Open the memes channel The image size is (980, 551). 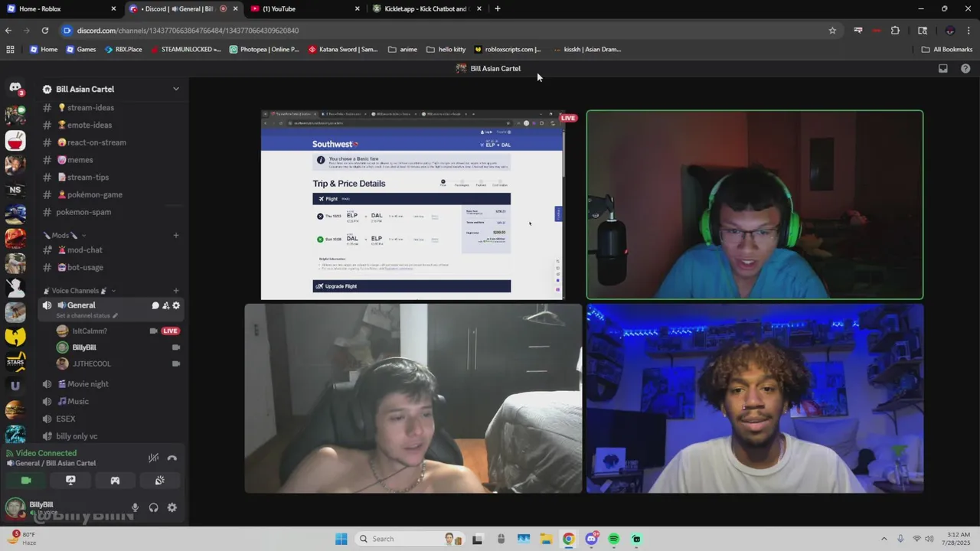110,160
